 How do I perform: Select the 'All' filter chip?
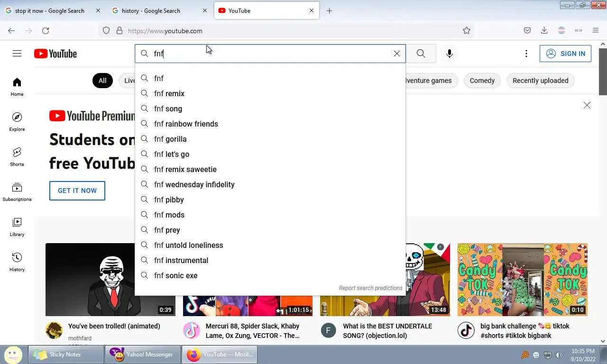click(102, 81)
